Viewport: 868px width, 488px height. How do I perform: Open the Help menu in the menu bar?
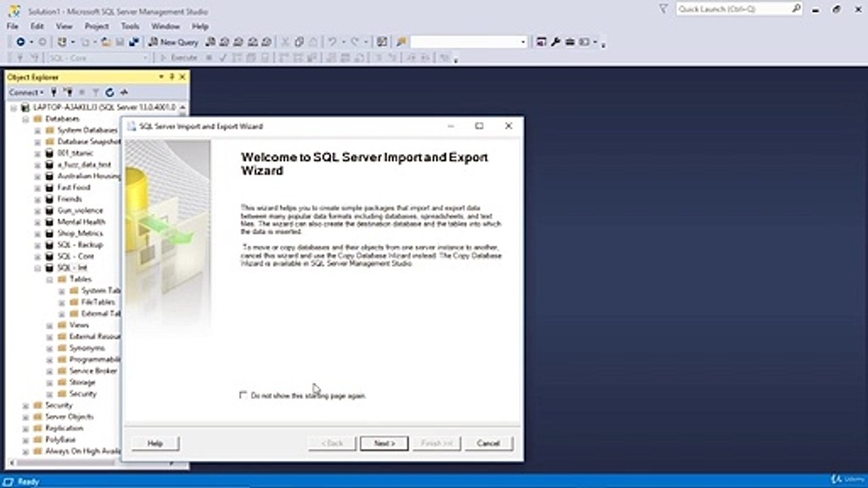click(x=200, y=26)
